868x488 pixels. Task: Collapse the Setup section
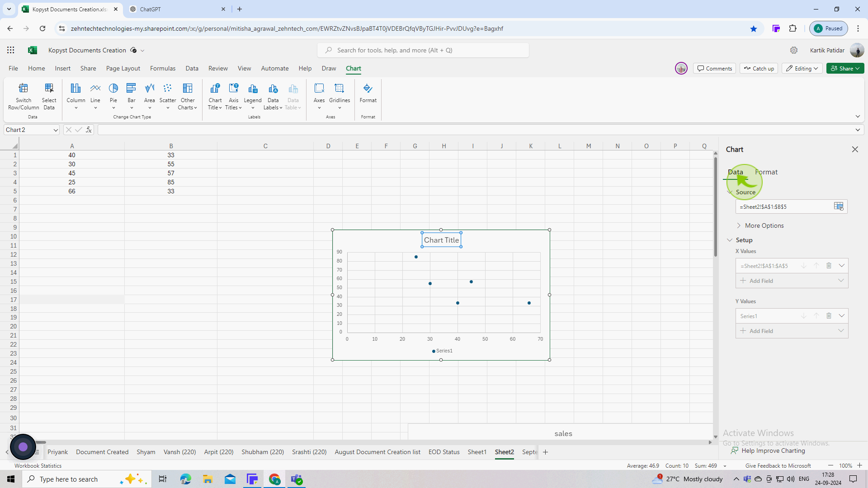730,240
